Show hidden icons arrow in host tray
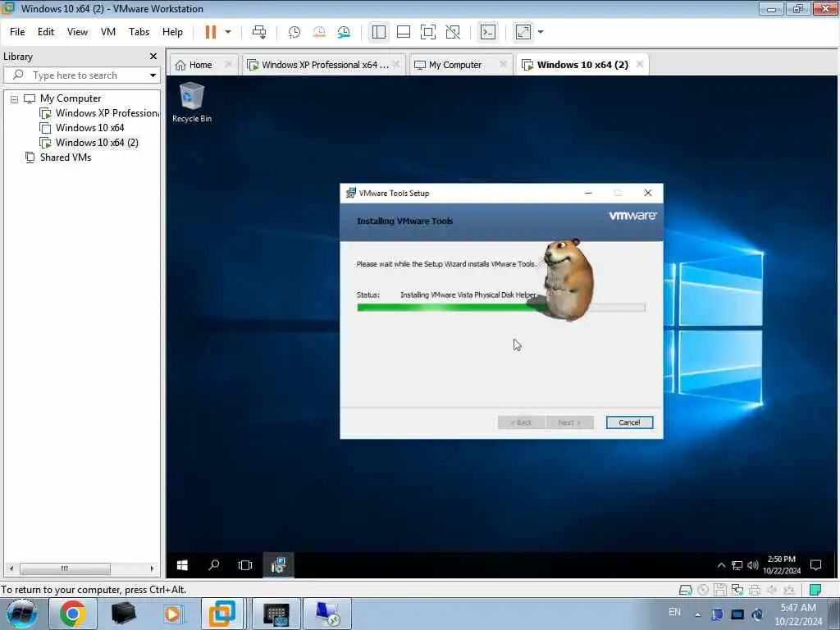Screen dimensions: 840x630 [698, 615]
